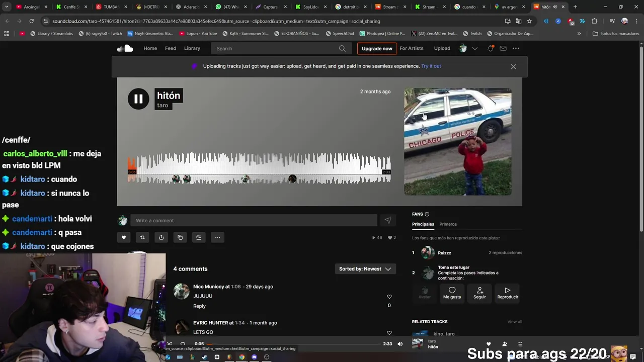Enlarge the Chicago police car artwork

(x=458, y=142)
